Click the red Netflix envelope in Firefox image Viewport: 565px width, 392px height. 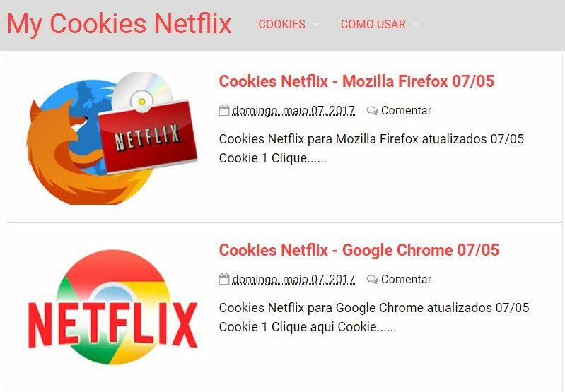(x=148, y=137)
